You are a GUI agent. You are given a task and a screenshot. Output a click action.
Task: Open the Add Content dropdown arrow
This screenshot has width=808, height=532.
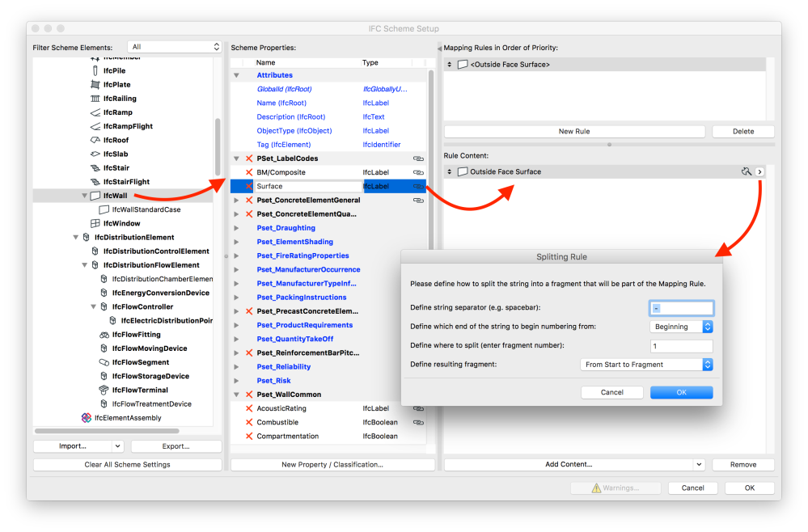point(699,465)
